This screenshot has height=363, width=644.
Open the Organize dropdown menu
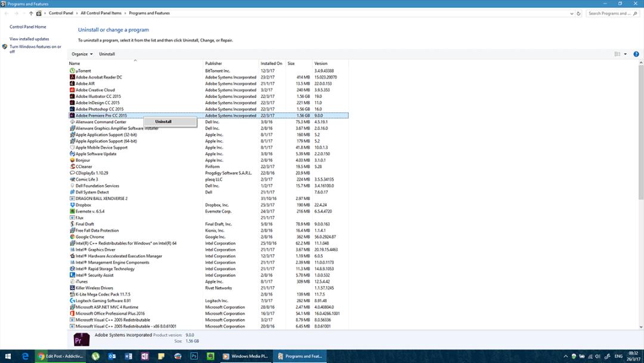[82, 54]
